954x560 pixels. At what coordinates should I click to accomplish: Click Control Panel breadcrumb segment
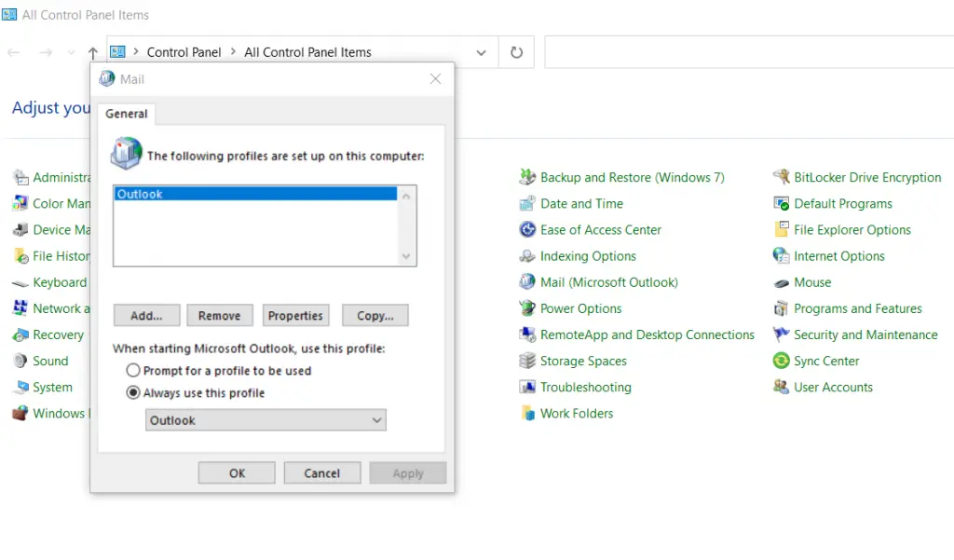[184, 52]
